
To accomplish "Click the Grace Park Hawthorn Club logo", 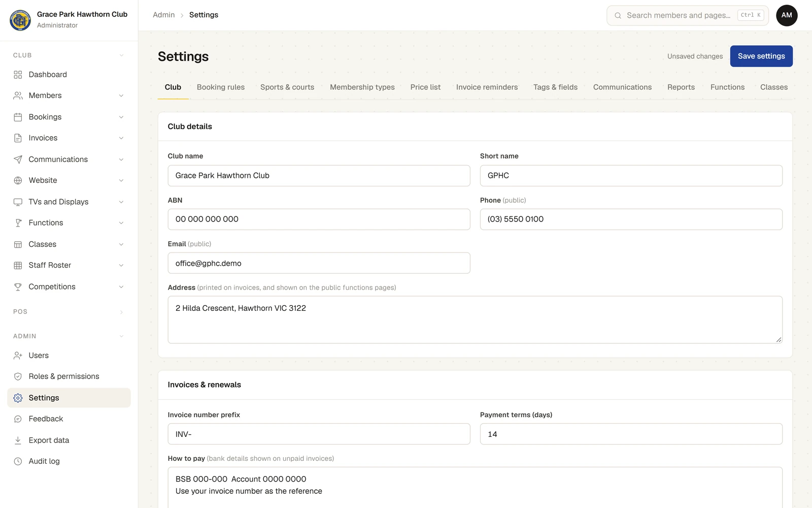I will tap(20, 20).
